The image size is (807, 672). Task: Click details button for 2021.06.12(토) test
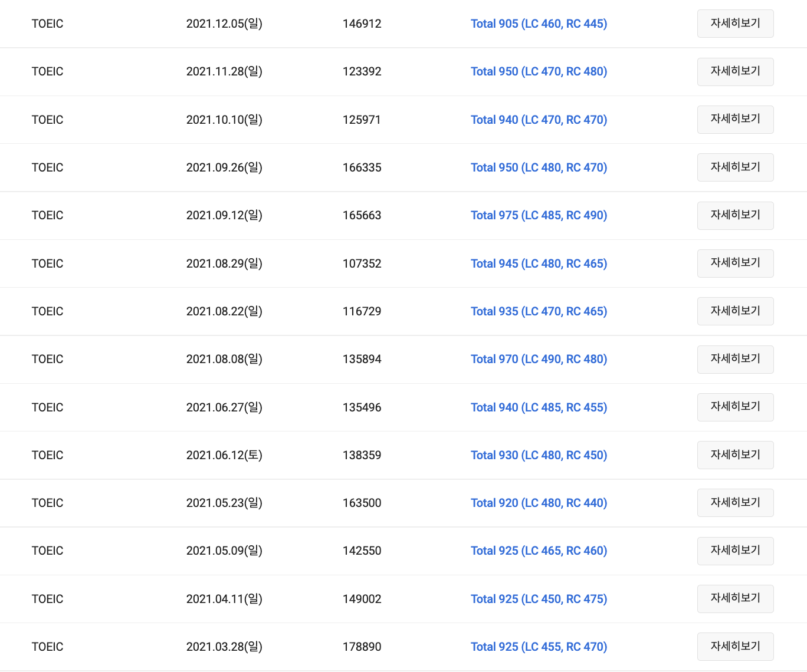click(735, 455)
